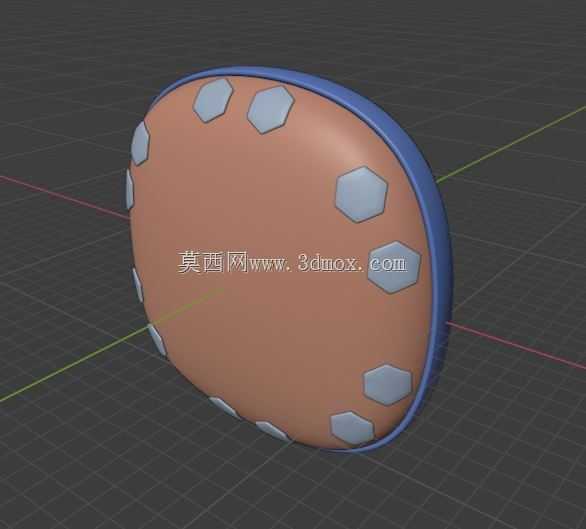Viewport: 586px width, 529px height.
Task: Click the hexagon stud overlapped by the 3dmox.com watermark
Action: click(394, 267)
